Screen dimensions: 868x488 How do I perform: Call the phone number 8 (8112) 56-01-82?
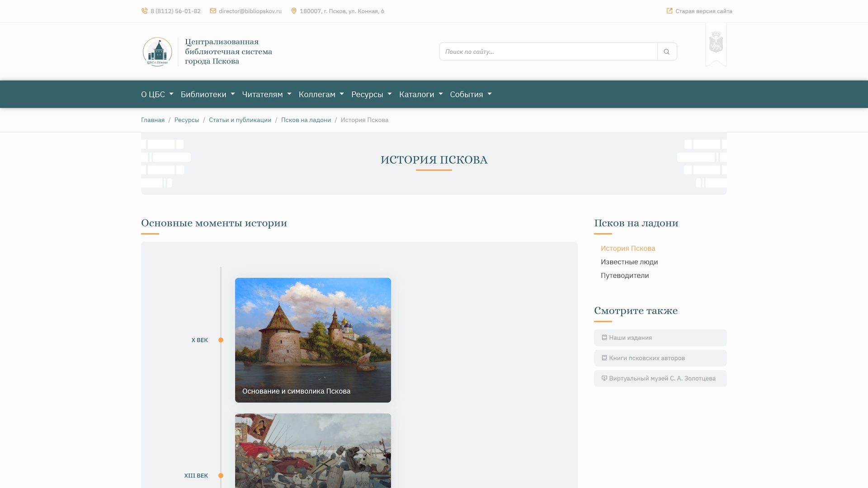pos(175,11)
